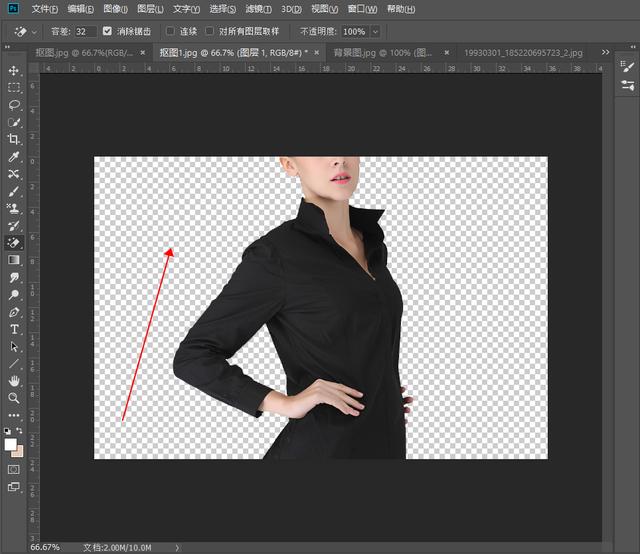Click the foreground color swatch

pyautogui.click(x=11, y=444)
